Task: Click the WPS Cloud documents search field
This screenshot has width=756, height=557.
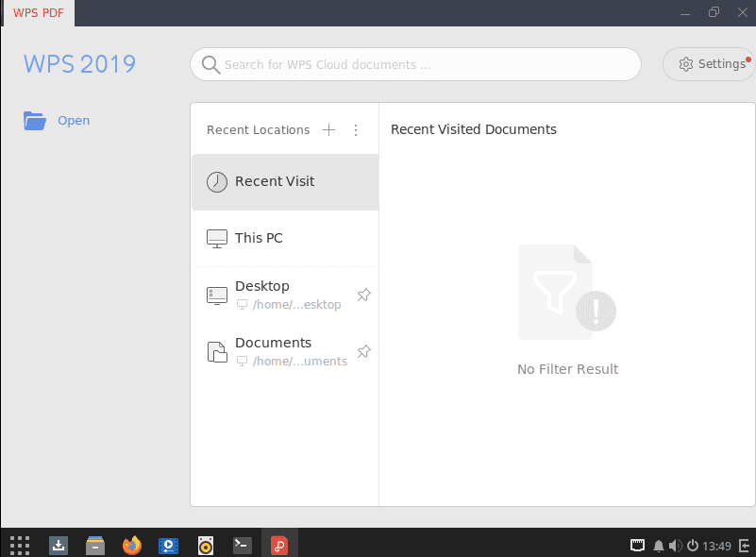Action: point(425,65)
